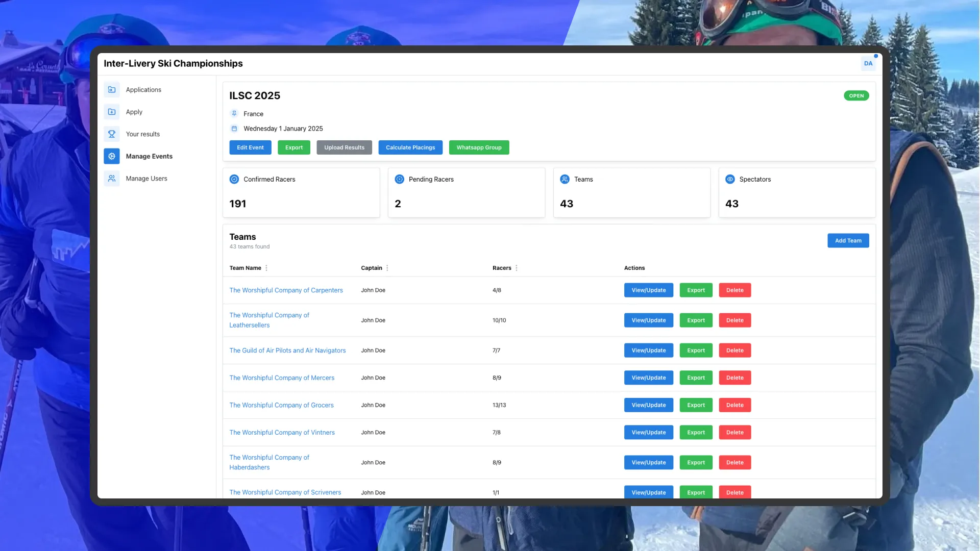Click the Add Team button
The image size is (980, 551).
[848, 240]
